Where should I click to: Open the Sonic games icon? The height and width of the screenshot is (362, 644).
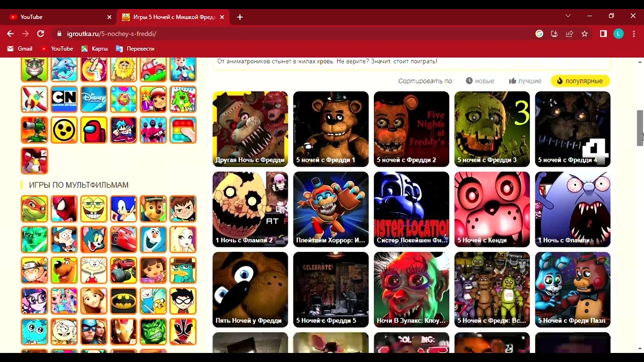pos(123,209)
